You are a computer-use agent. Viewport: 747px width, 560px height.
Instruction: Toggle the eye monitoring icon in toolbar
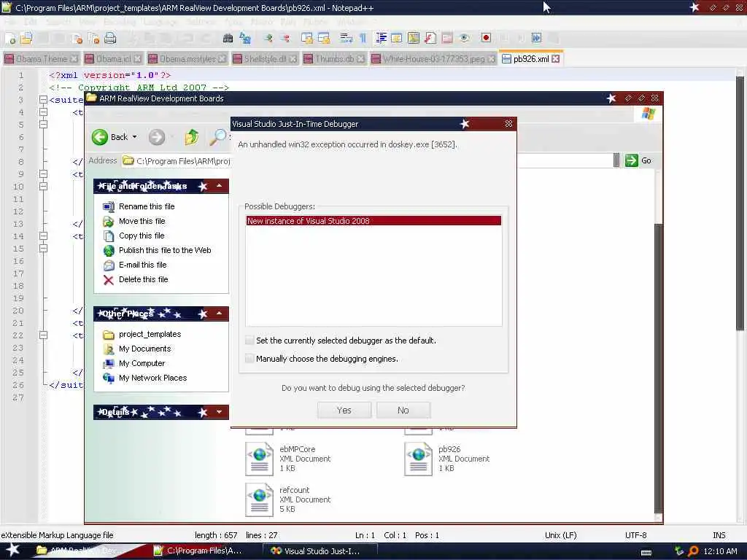(x=464, y=39)
